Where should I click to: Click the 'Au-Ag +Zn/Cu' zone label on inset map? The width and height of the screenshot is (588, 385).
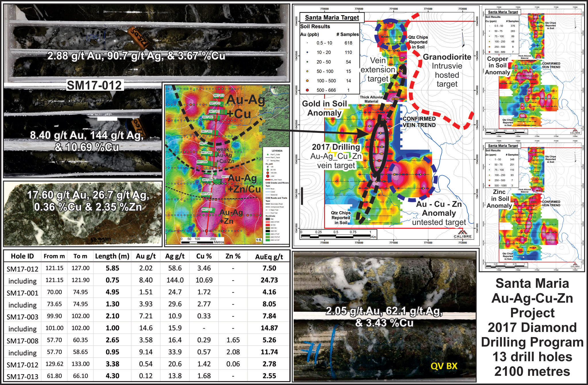[244, 184]
